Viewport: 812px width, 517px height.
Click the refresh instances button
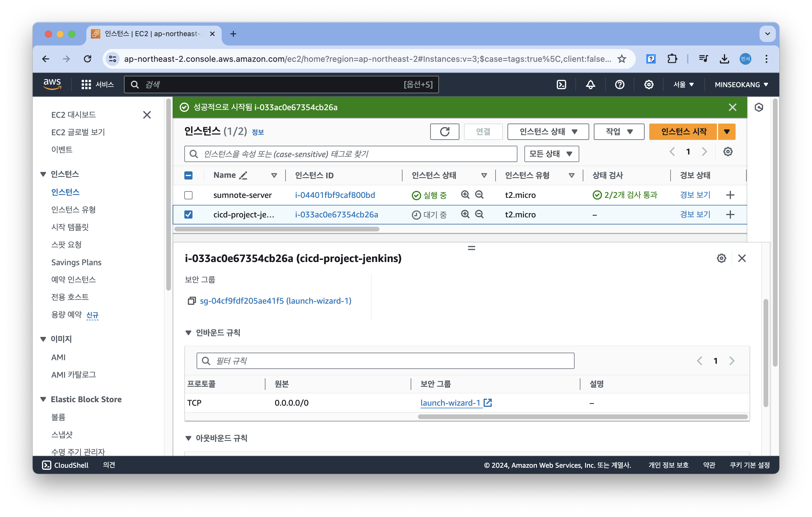(x=444, y=131)
